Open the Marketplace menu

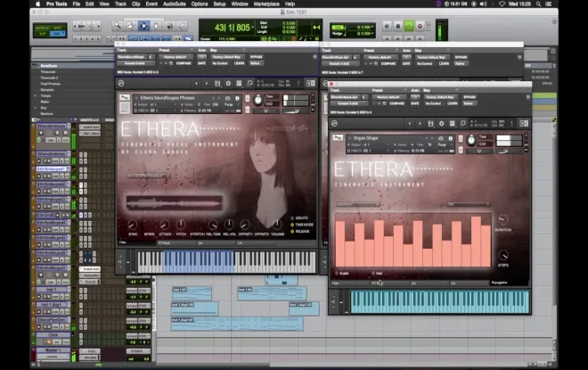pyautogui.click(x=266, y=4)
